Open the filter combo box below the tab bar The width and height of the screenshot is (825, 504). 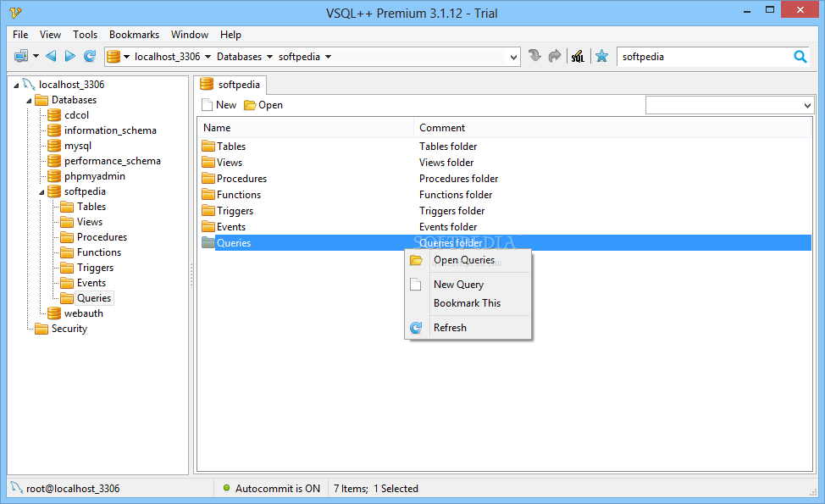click(x=730, y=106)
